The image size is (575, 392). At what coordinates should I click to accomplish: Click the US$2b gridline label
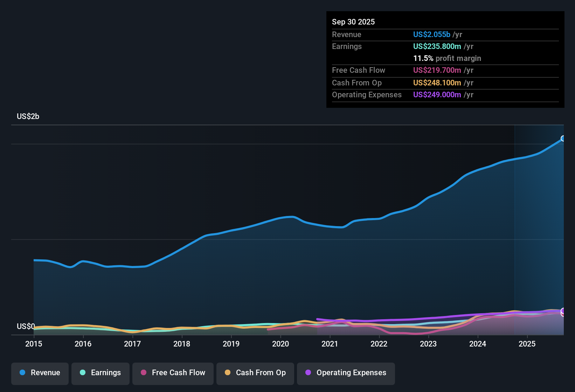click(x=28, y=116)
